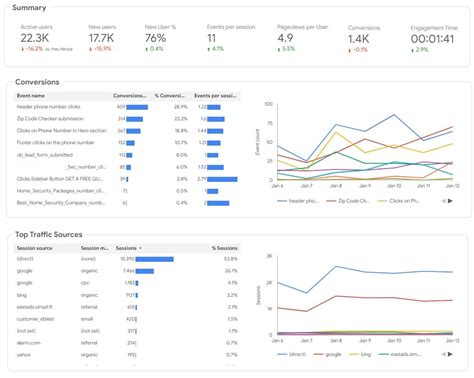Click 'google' legend entry in traffic chart
The height and width of the screenshot is (378, 474).
tap(328, 354)
